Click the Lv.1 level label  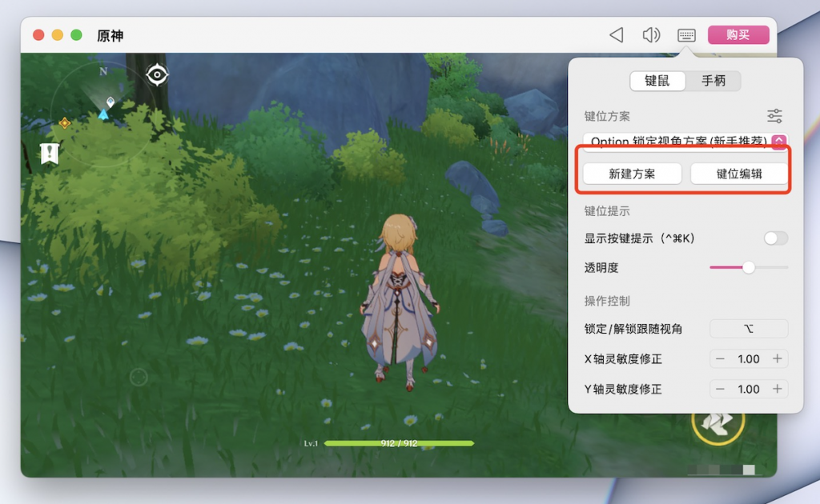311,443
